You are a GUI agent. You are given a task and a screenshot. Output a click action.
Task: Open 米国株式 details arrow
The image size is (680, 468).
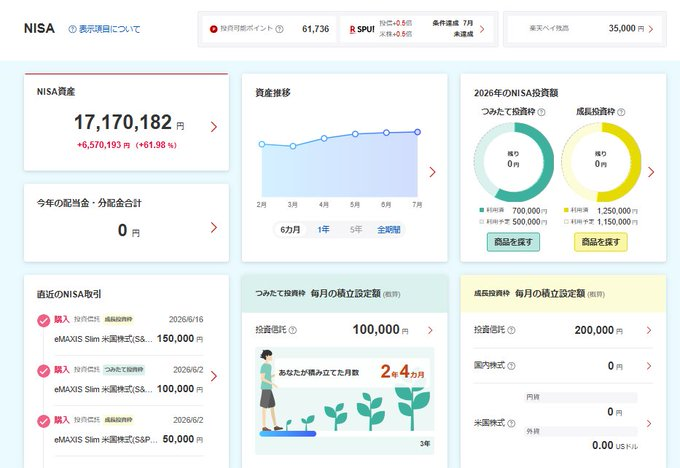[649, 423]
